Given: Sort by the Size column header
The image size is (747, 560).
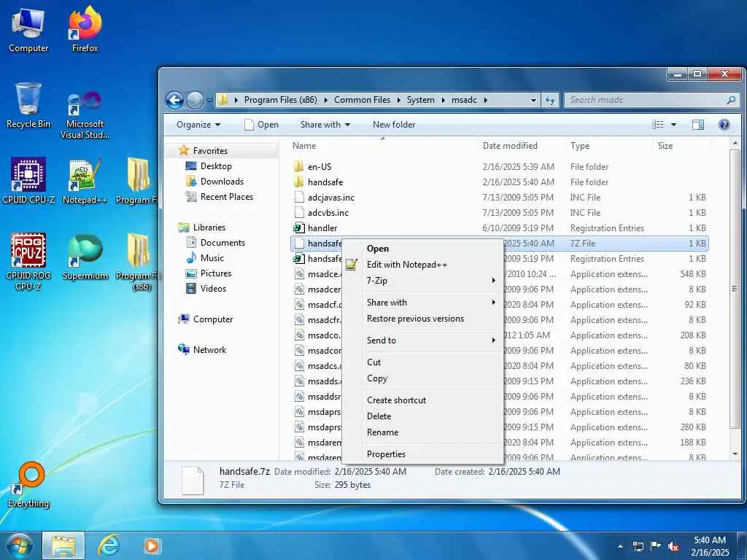Looking at the screenshot, I should (x=681, y=146).
